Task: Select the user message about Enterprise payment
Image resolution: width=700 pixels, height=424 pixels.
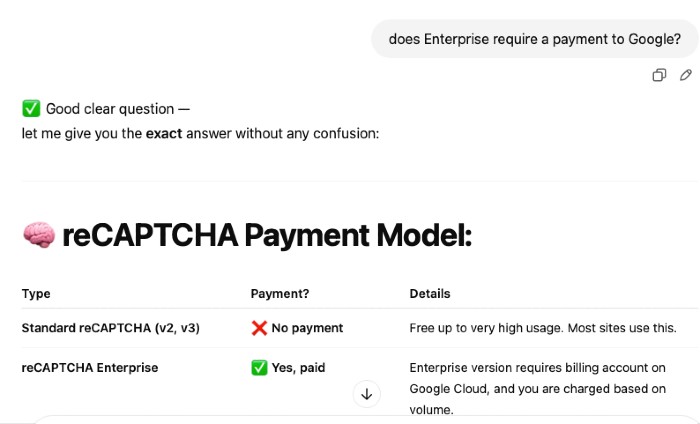Action: pyautogui.click(x=535, y=39)
